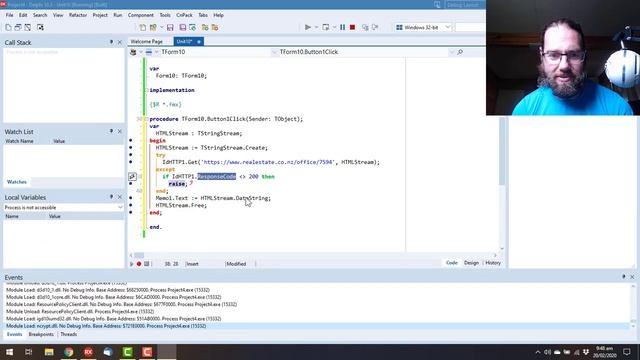Close the Watch List panel
The width and height of the screenshot is (640, 360).
pyautogui.click(x=120, y=131)
